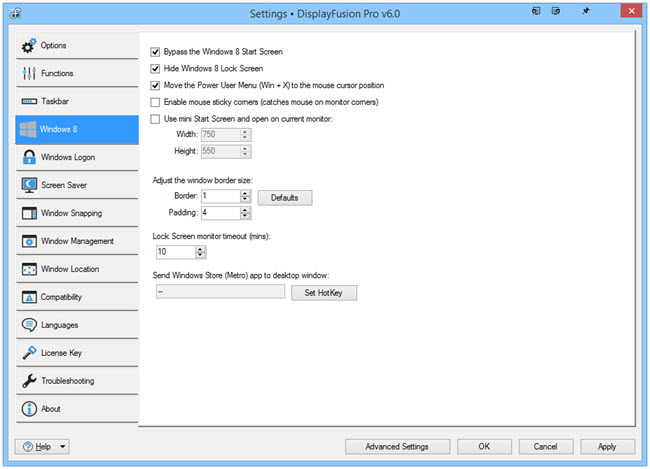Click the pin window icon in title bar

tap(586, 11)
